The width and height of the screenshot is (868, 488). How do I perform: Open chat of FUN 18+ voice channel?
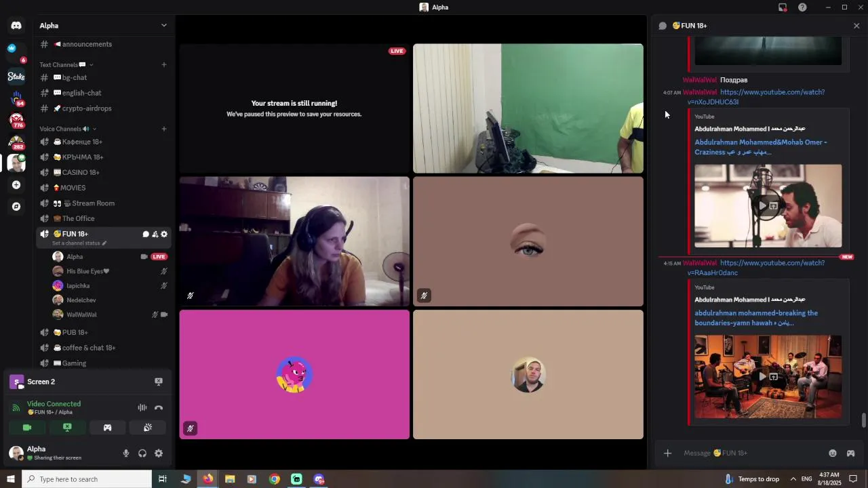point(146,235)
